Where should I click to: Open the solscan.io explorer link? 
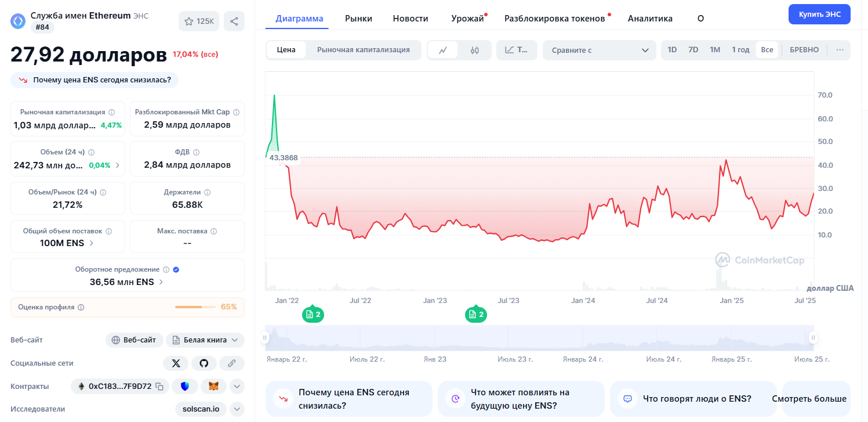click(201, 409)
